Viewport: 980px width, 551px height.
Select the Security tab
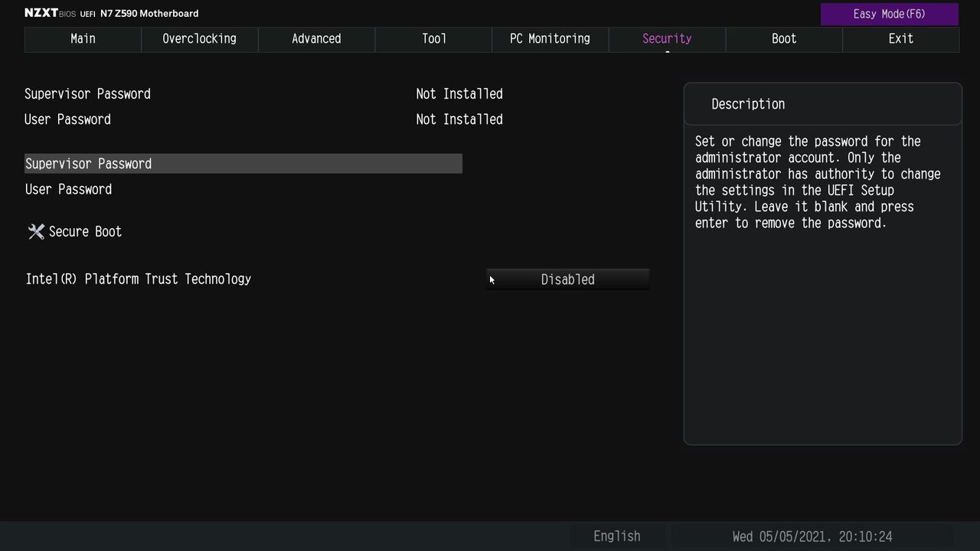pos(667,39)
